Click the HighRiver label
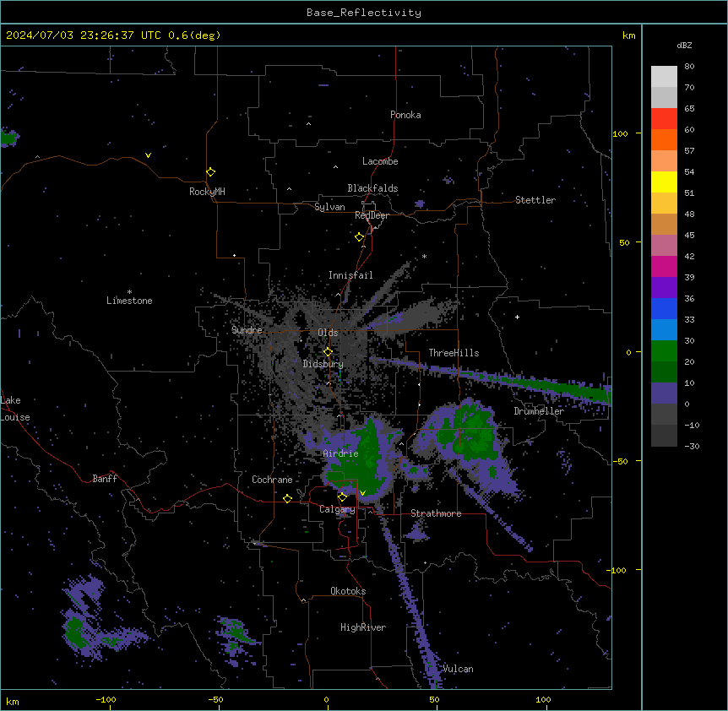 363,627
